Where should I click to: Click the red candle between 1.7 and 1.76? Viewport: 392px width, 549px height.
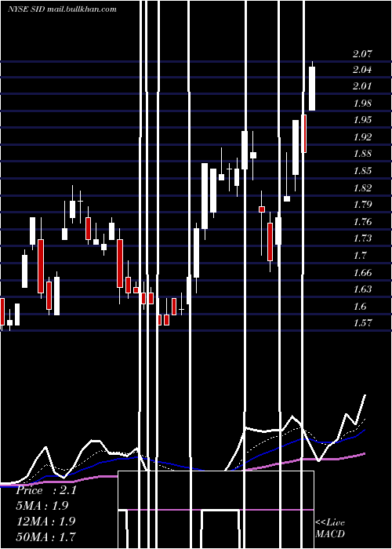(x=270, y=242)
